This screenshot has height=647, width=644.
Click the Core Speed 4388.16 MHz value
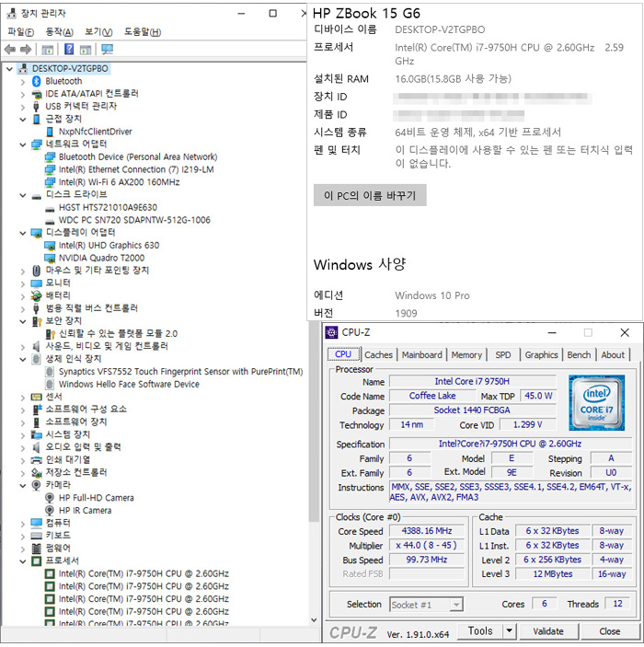pyautogui.click(x=427, y=531)
